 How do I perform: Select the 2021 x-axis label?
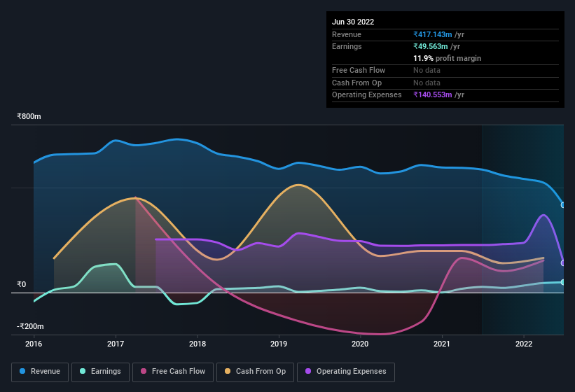pyautogui.click(x=442, y=344)
